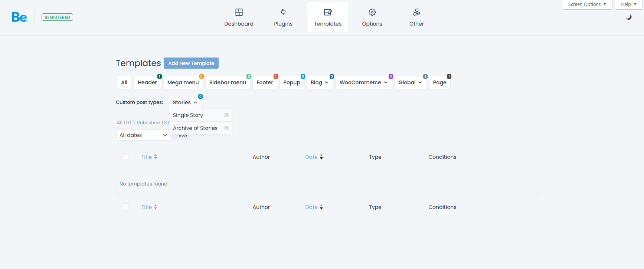The height and width of the screenshot is (269, 644).
Task: Click the Templates edit icon
Action: [x=328, y=12]
